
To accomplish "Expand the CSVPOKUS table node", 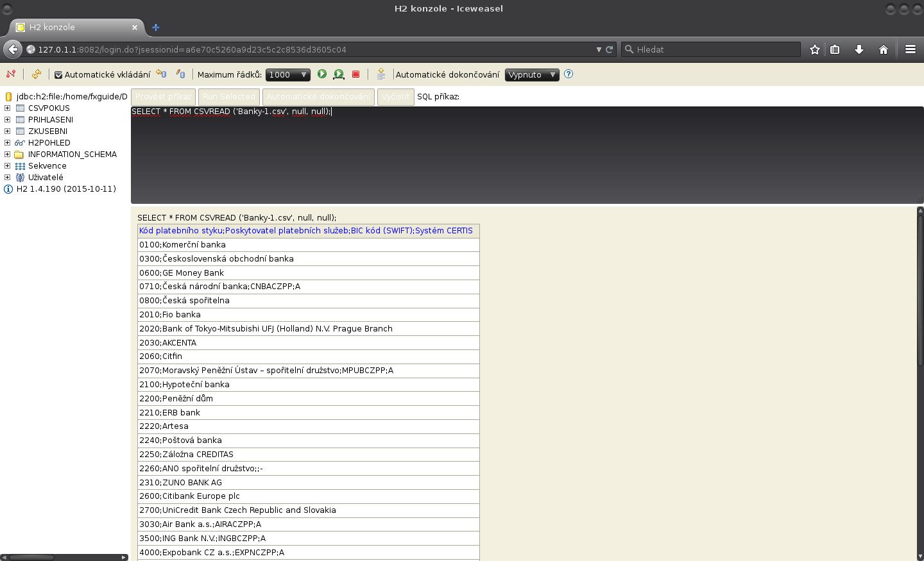I will 6,108.
